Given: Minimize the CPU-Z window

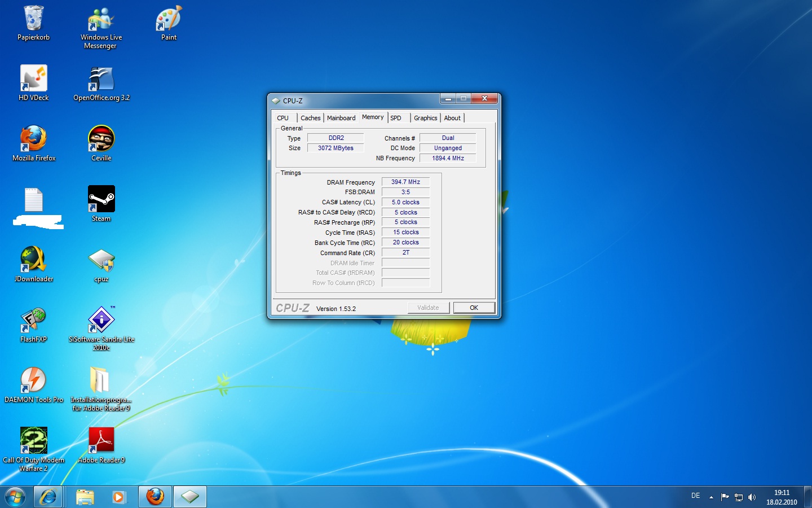Looking at the screenshot, I should [448, 99].
